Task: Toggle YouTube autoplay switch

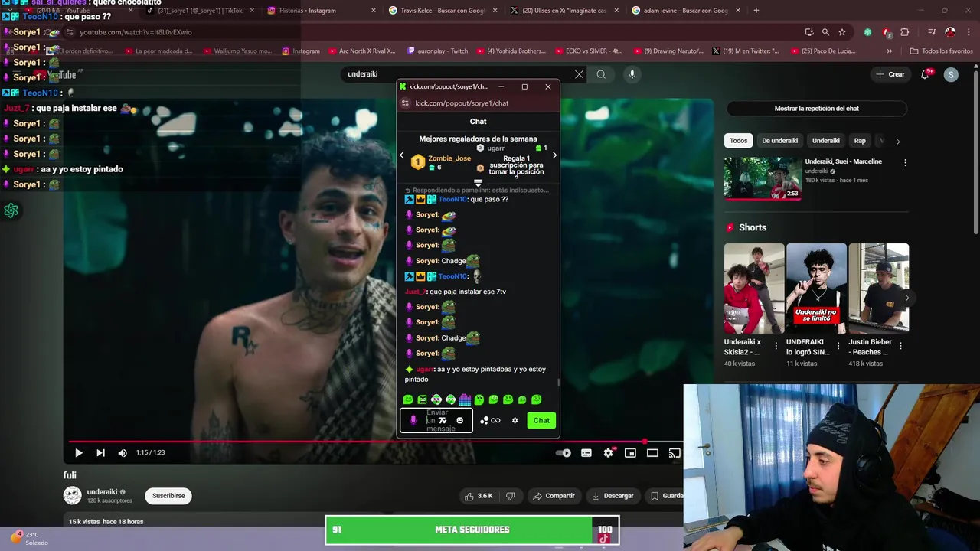Action: (x=563, y=453)
